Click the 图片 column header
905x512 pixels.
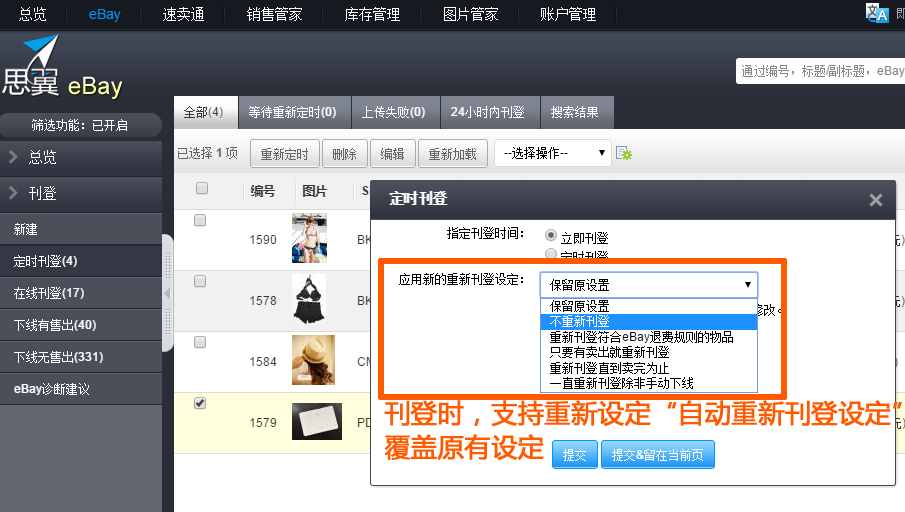pos(315,191)
